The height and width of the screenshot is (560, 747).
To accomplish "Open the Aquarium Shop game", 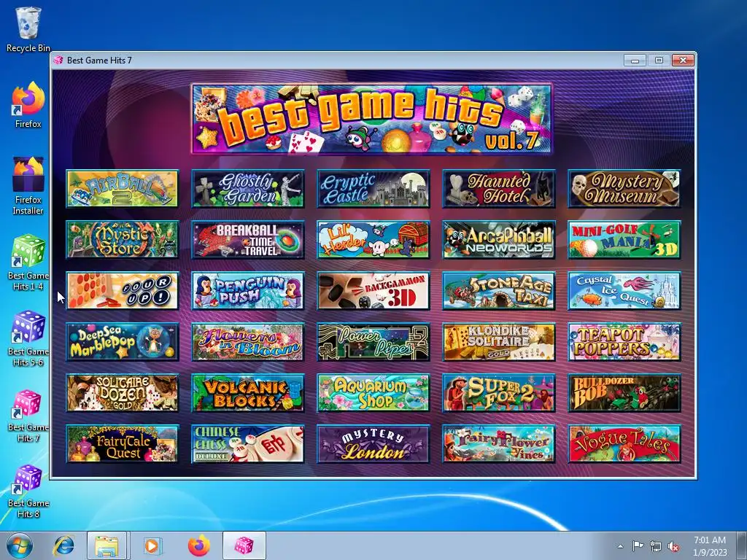I will 373,393.
